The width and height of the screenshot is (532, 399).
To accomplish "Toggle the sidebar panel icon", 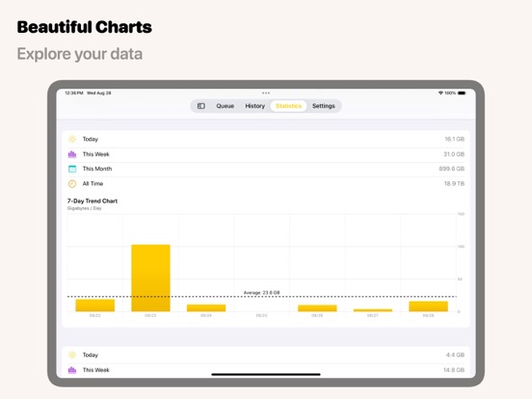I will click(x=201, y=106).
